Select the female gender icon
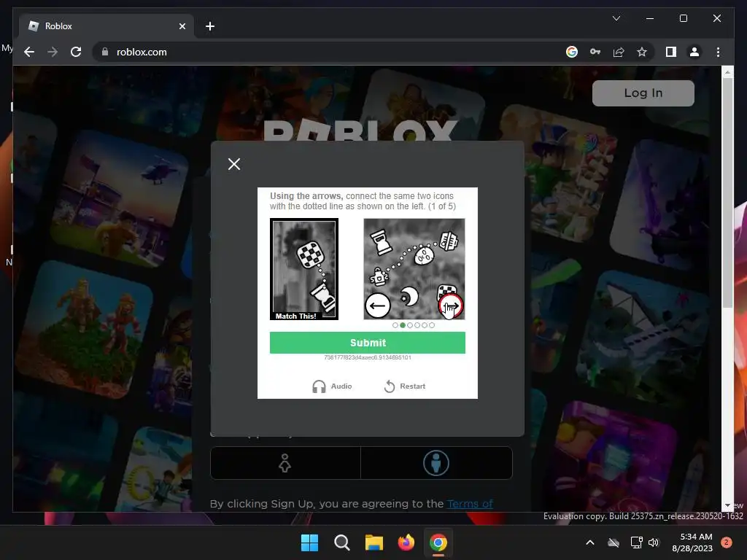 (285, 463)
